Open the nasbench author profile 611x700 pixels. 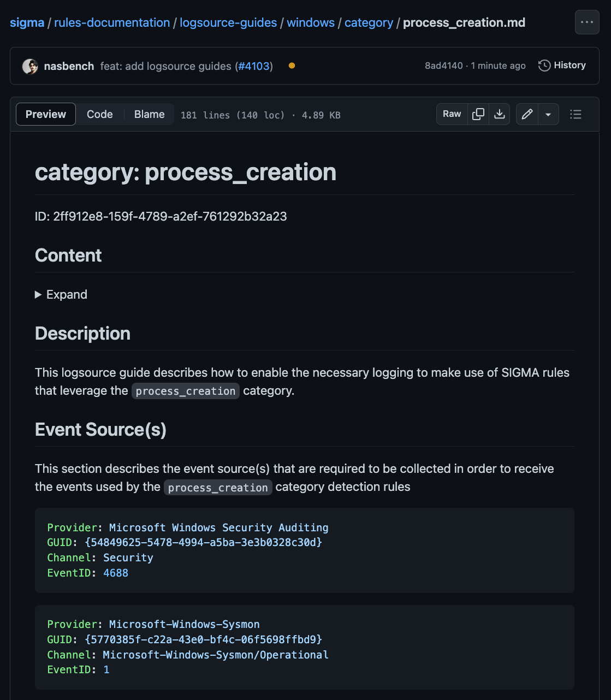tap(69, 66)
